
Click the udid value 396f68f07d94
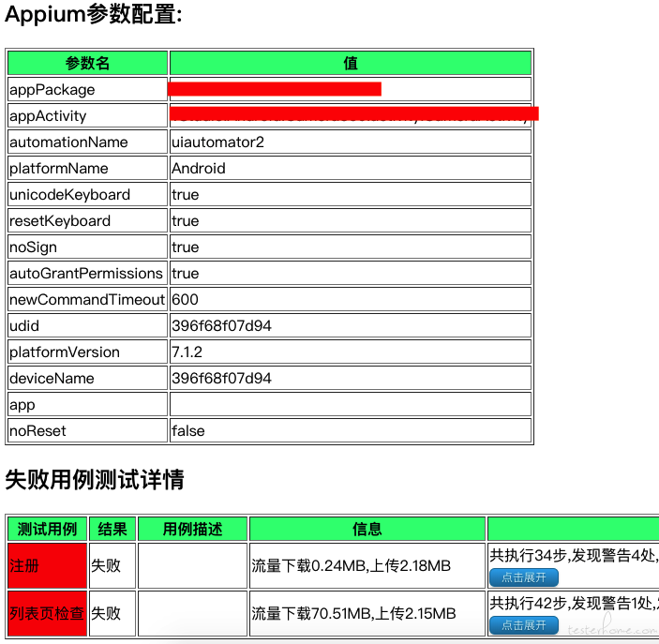click(x=351, y=325)
